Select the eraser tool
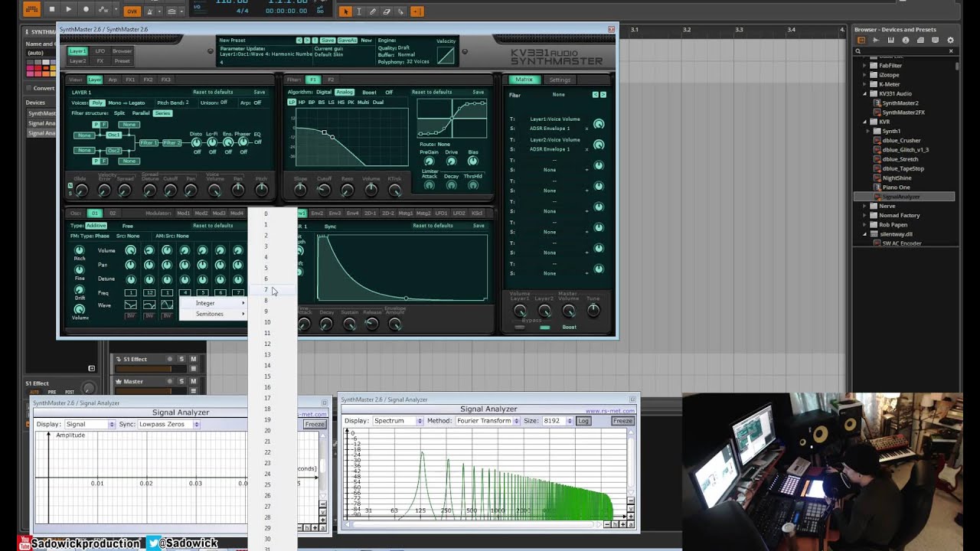 tap(387, 11)
